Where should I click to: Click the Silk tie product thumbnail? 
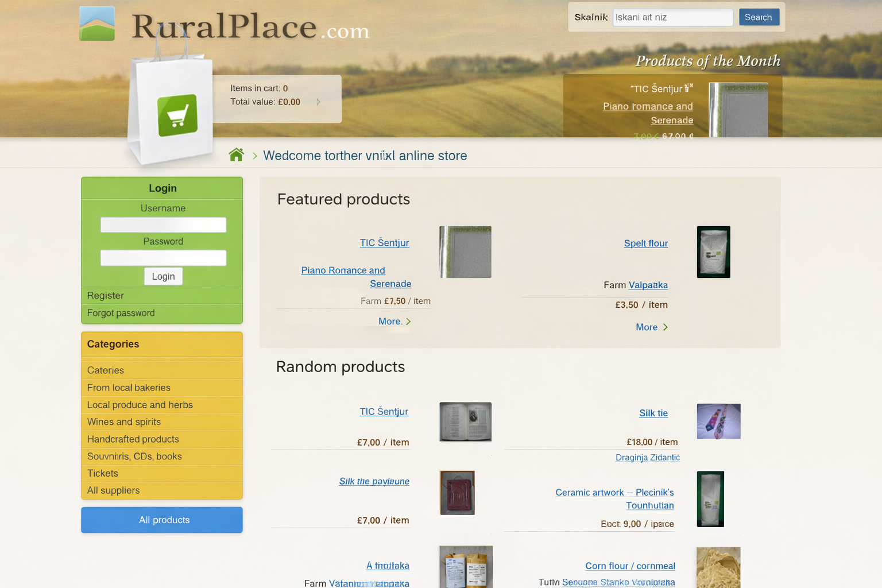click(718, 421)
